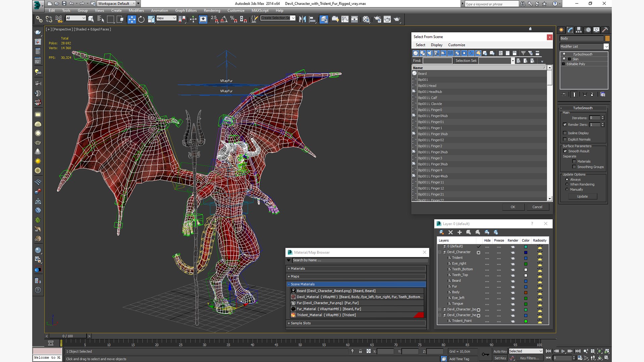This screenshot has height=362, width=644.
Task: Click the Trident layer color swatch
Action: coord(526,258)
